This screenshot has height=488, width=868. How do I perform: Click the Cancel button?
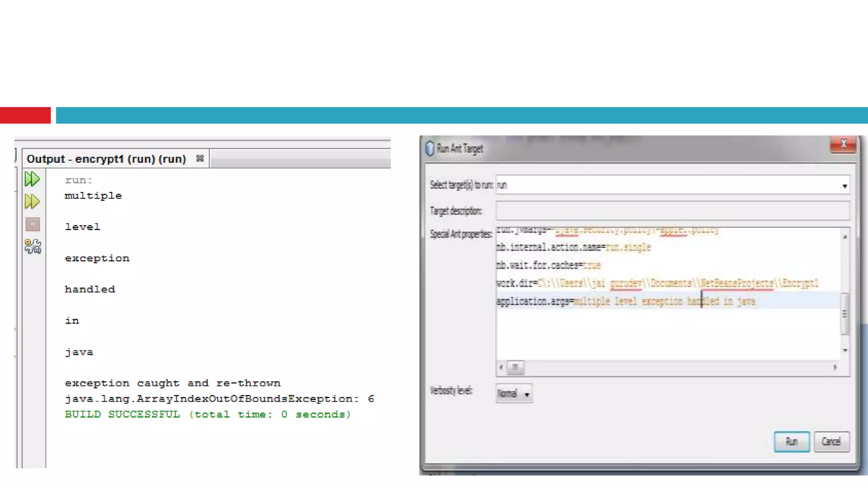(831, 442)
